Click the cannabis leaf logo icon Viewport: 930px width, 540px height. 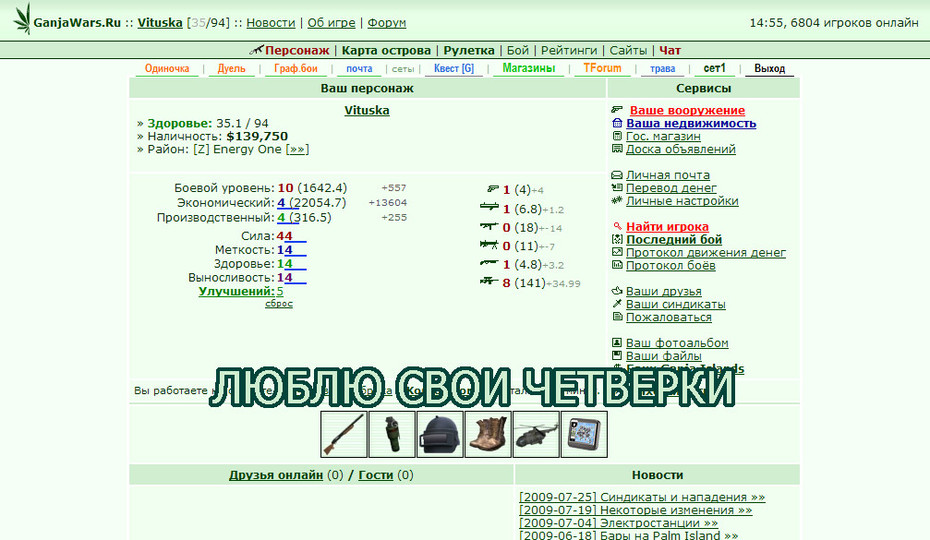[x=23, y=19]
